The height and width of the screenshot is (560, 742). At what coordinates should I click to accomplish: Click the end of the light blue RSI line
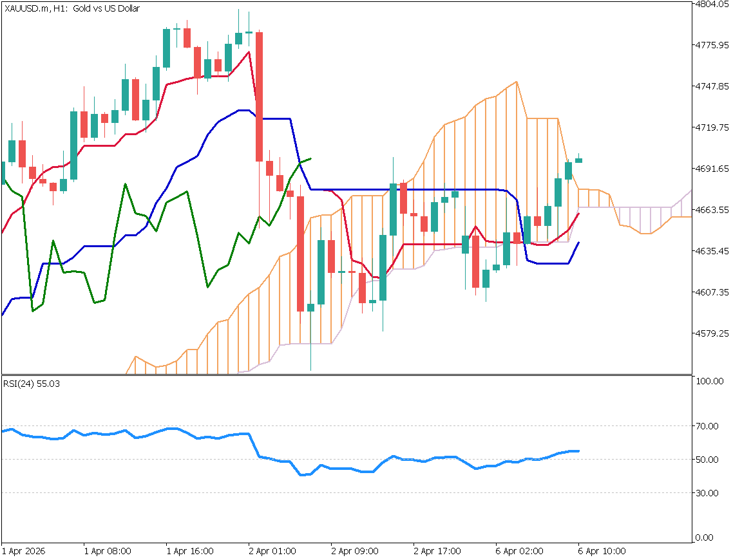578,451
